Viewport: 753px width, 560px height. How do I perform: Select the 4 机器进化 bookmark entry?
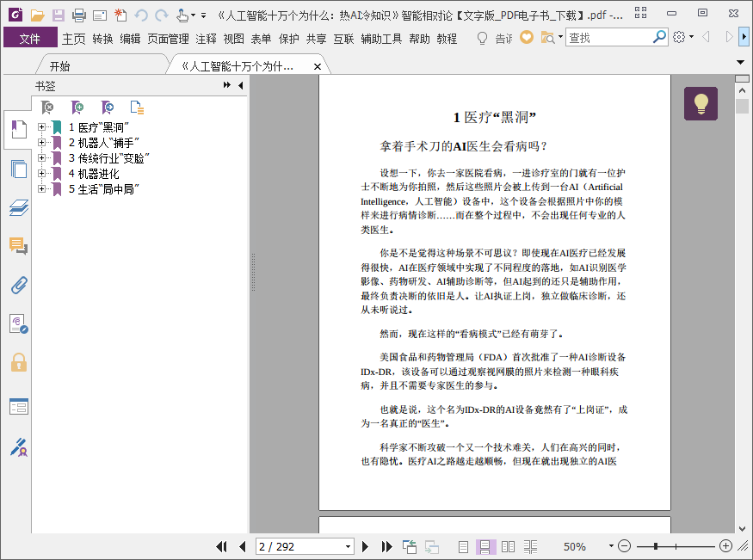tap(94, 173)
